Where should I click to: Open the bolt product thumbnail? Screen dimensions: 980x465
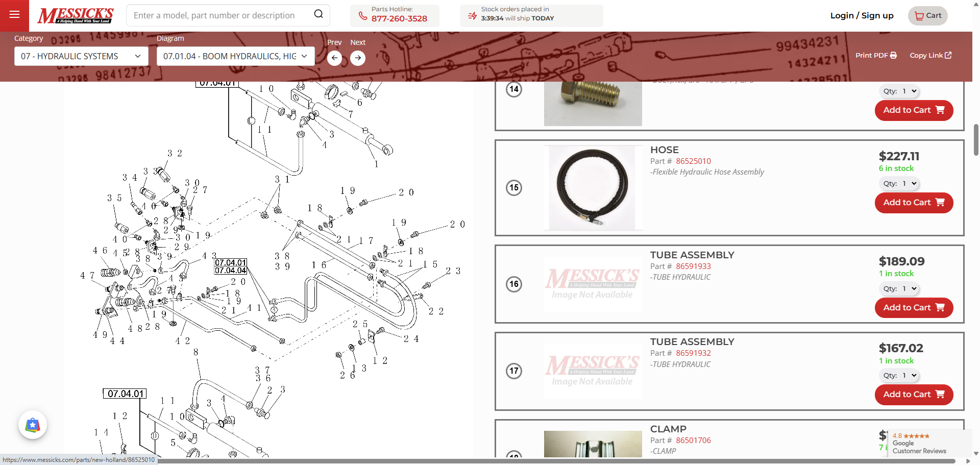click(x=593, y=104)
